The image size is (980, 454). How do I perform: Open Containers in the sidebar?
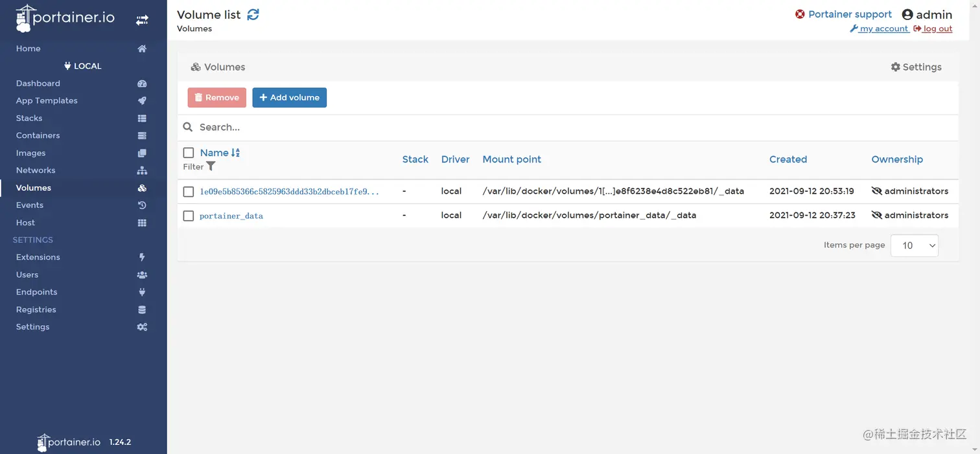pyautogui.click(x=38, y=135)
